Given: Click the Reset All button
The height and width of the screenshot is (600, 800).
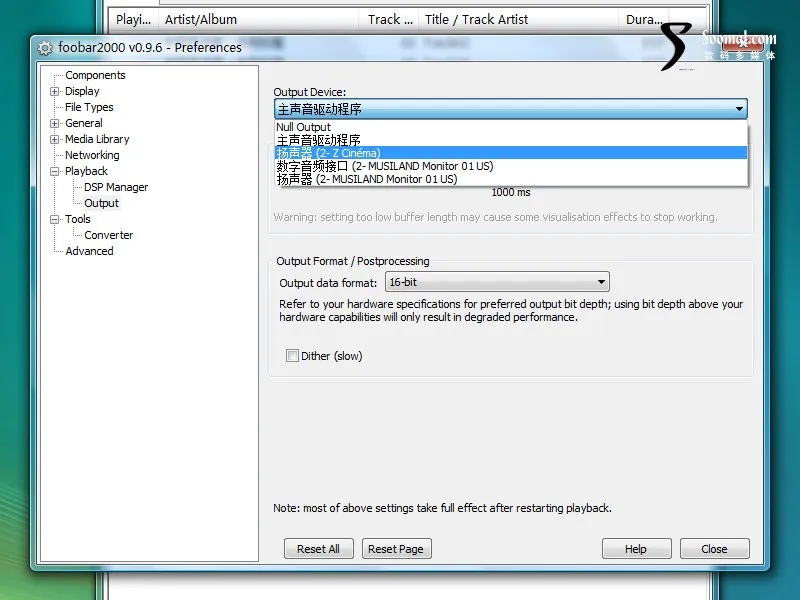Looking at the screenshot, I should 318,549.
